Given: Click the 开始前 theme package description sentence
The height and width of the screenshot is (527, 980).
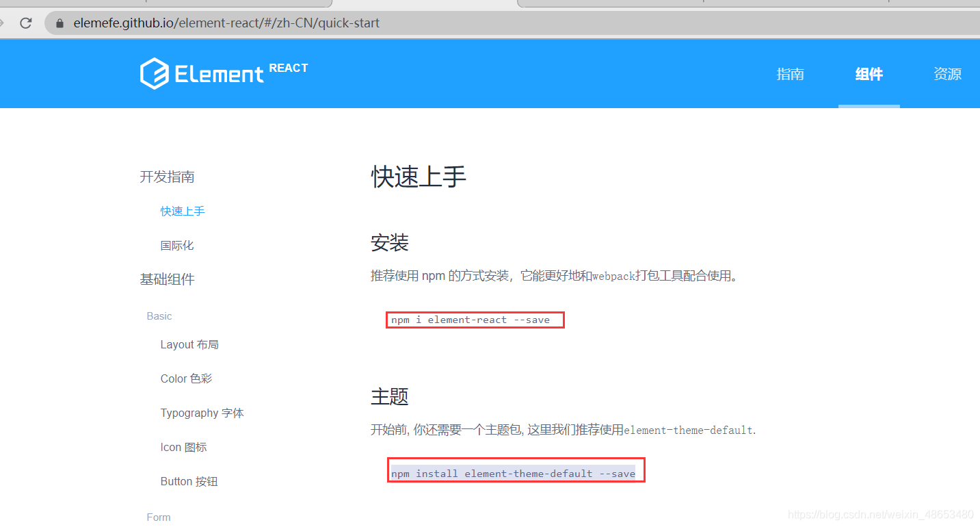Looking at the screenshot, I should [x=564, y=430].
